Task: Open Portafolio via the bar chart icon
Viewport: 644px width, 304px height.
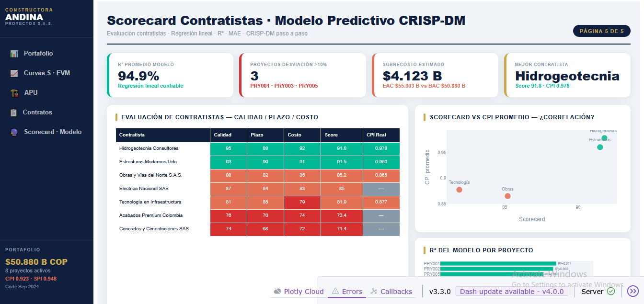Action: point(15,53)
